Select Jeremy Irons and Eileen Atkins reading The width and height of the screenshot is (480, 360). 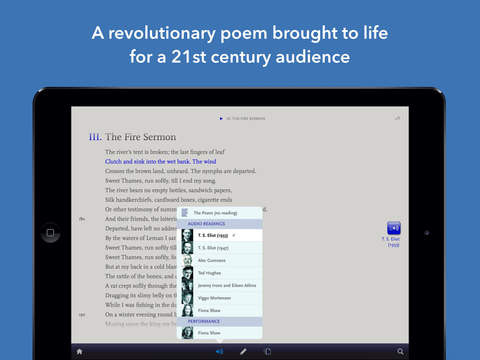[x=219, y=285]
